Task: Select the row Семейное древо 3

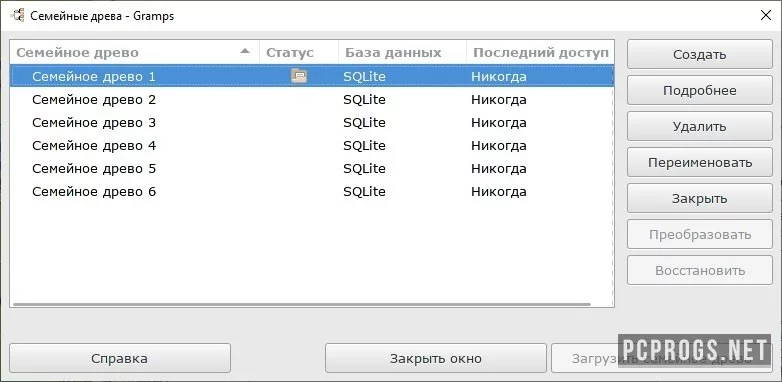Action: pos(312,123)
